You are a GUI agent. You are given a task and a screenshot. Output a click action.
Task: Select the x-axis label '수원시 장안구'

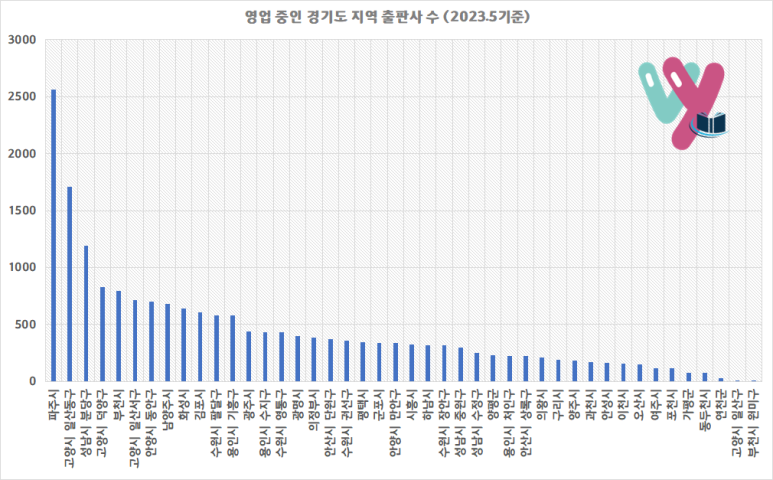tap(444, 422)
